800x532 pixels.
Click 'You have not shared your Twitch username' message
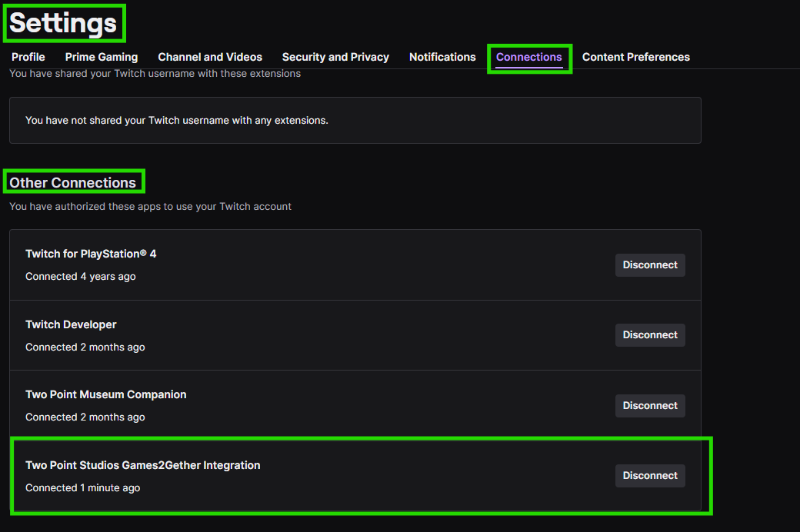tap(176, 121)
